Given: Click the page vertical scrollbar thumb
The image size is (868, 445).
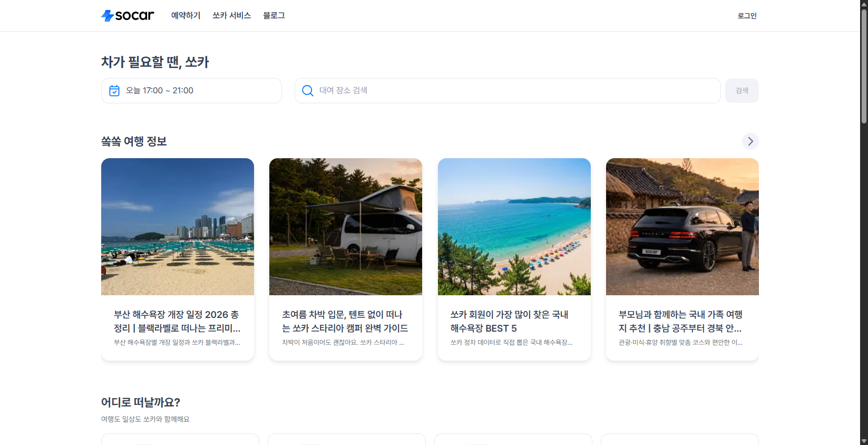Looking at the screenshot, I should pos(864,66).
